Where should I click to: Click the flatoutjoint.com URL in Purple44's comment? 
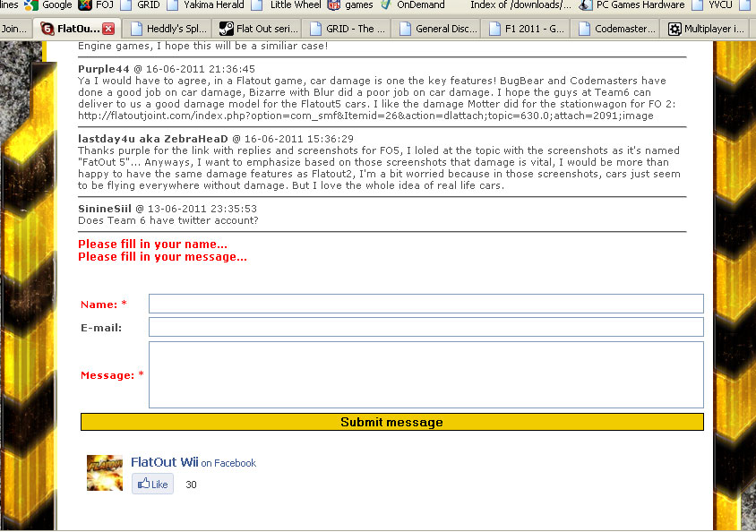click(366, 116)
